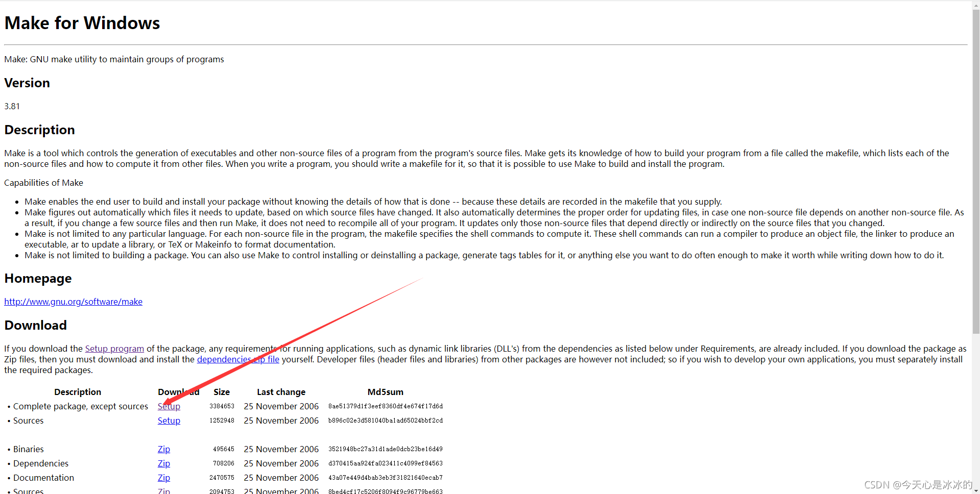The height and width of the screenshot is (494, 980).
Task: Click the 'Description' section heading
Action: click(x=39, y=130)
